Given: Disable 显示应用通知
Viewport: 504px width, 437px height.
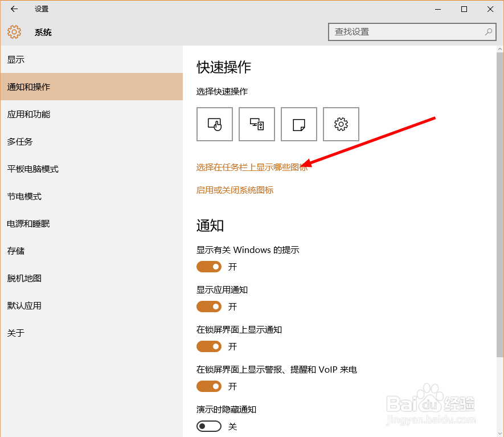Looking at the screenshot, I should click(x=209, y=307).
